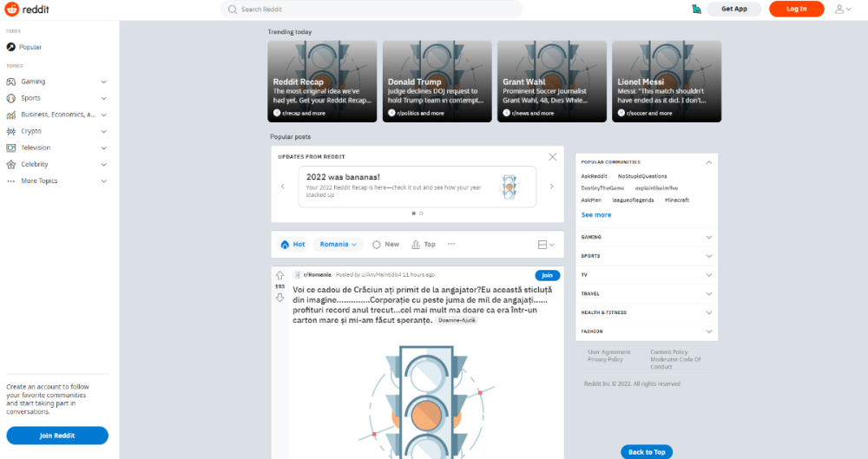Join the r/Romania community
The width and height of the screenshot is (868, 459).
point(547,276)
